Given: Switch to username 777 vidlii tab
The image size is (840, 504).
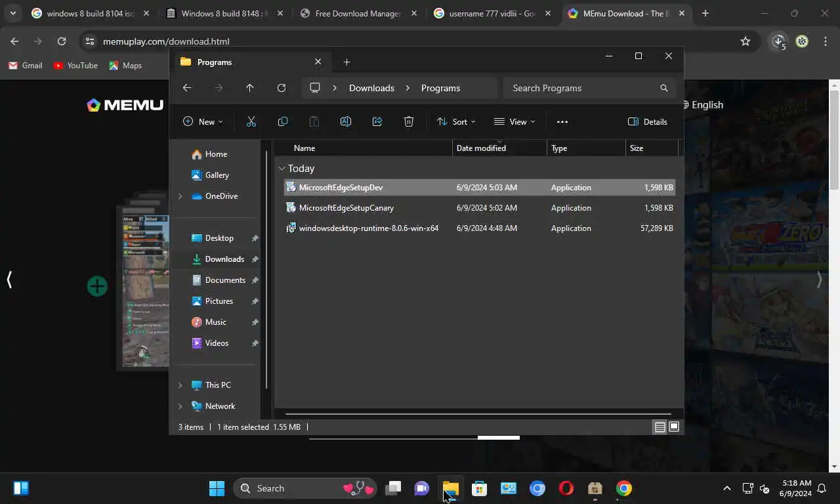Looking at the screenshot, I should pyautogui.click(x=492, y=14).
